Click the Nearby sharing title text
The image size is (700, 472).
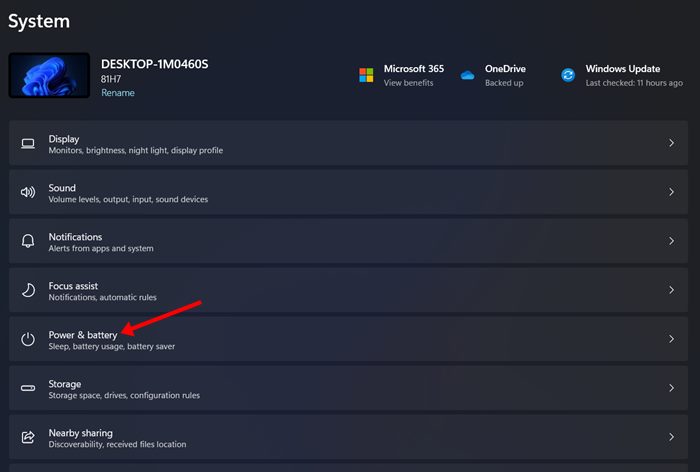pyautogui.click(x=80, y=433)
